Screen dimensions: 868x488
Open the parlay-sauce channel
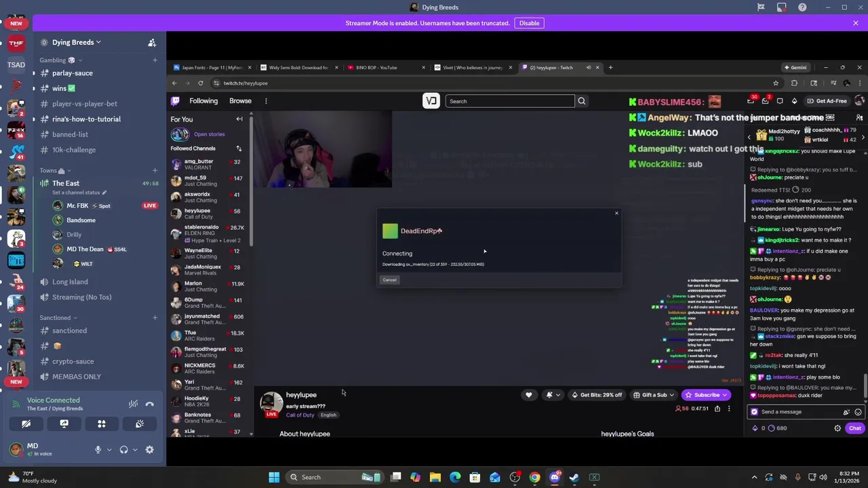(73, 73)
